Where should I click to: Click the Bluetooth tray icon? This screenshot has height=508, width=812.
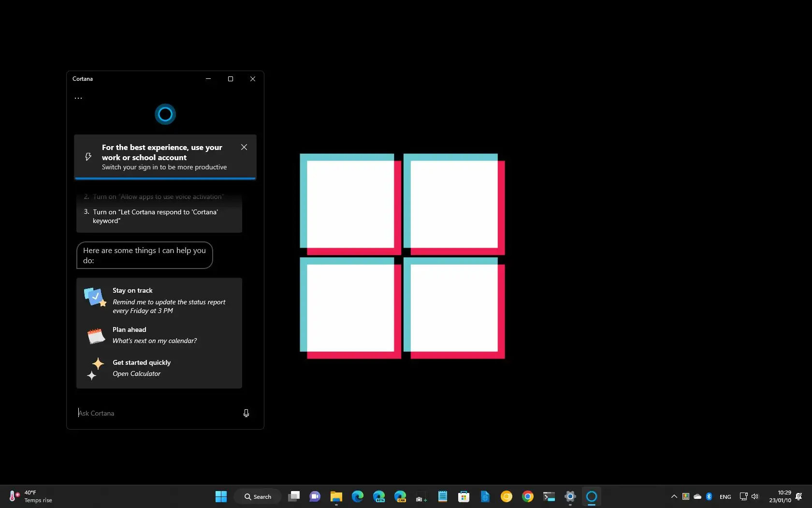pyautogui.click(x=709, y=496)
